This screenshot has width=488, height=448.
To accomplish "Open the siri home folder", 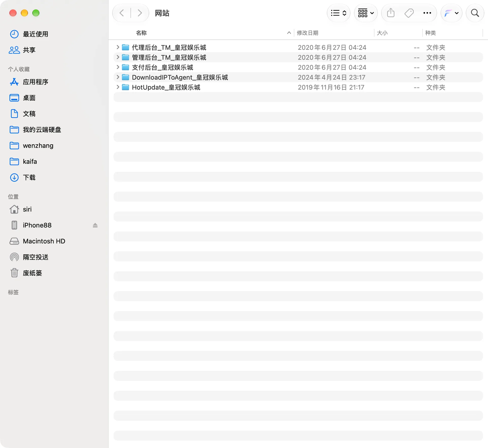I will (21, 209).
